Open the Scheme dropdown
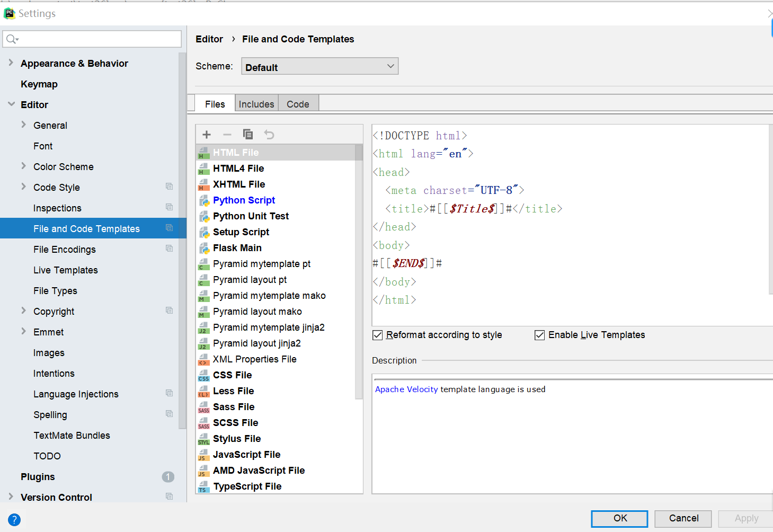Image resolution: width=773 pixels, height=532 pixels. click(320, 66)
